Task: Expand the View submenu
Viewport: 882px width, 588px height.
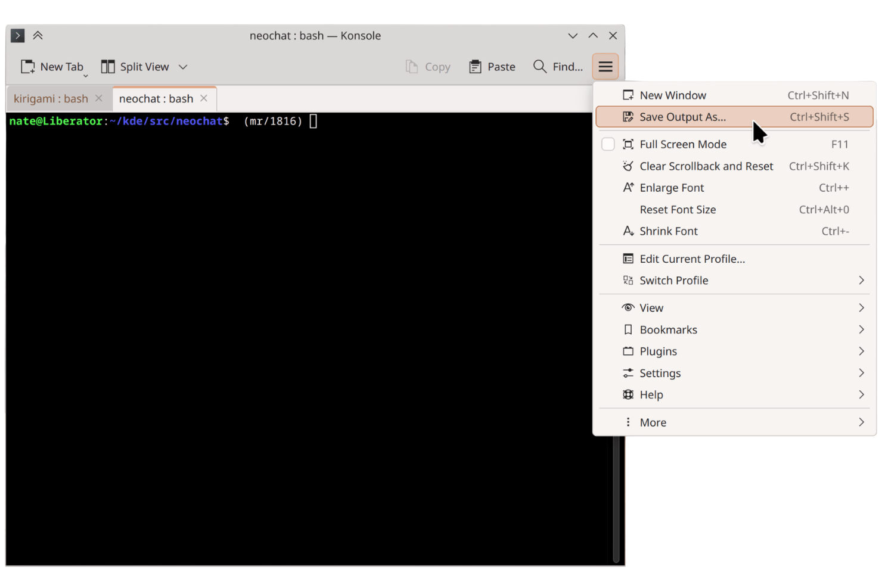Action: point(734,308)
